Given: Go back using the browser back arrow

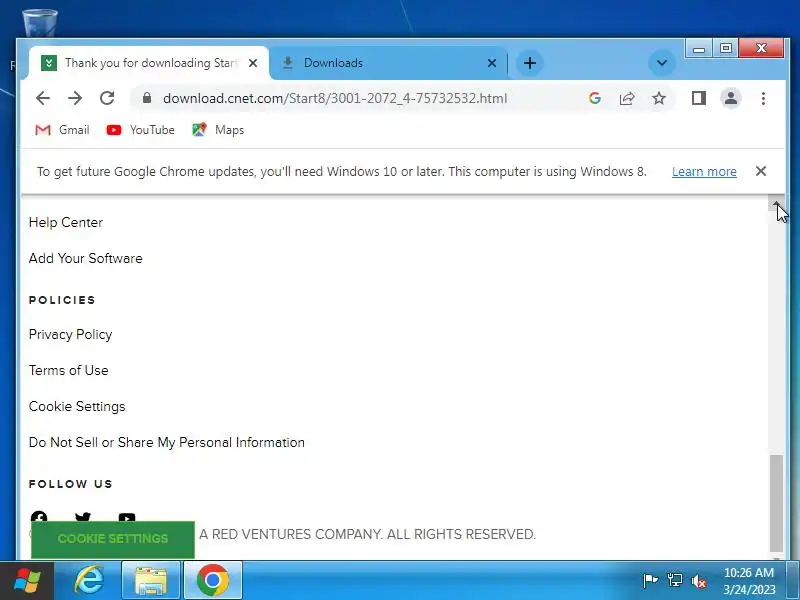Looking at the screenshot, I should (x=43, y=98).
